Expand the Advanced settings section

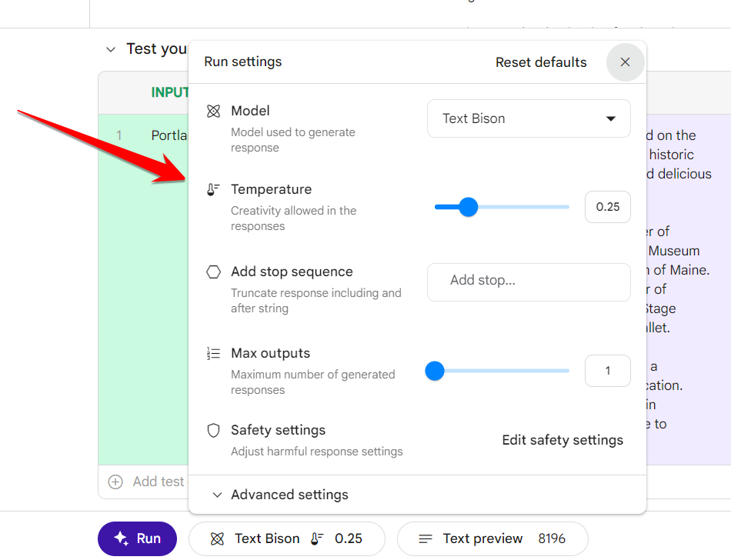tap(280, 495)
